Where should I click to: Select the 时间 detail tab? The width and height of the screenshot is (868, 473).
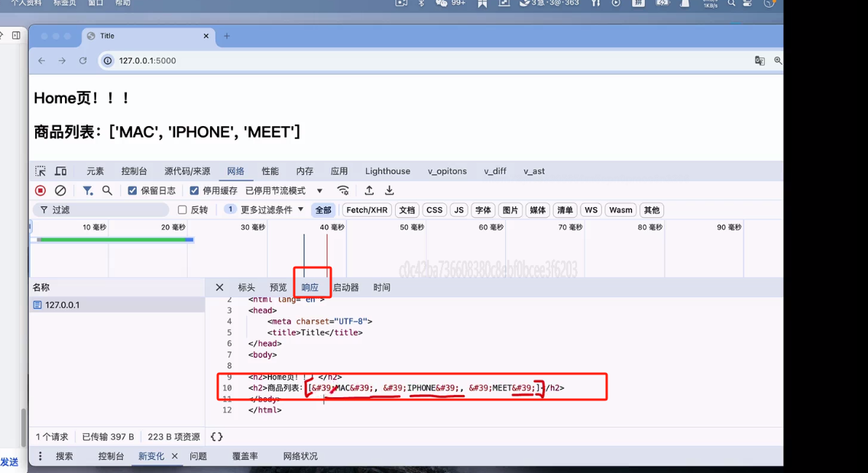pos(382,287)
